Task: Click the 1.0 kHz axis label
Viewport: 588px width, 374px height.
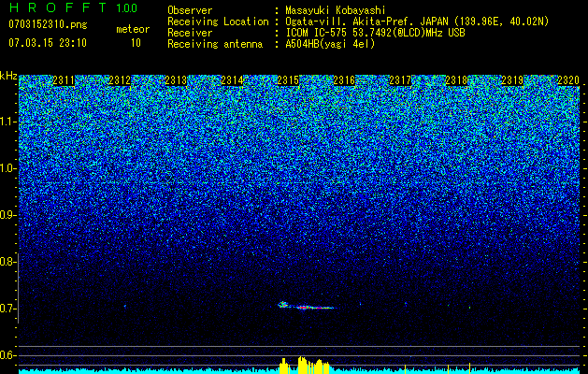Action: pos(8,168)
